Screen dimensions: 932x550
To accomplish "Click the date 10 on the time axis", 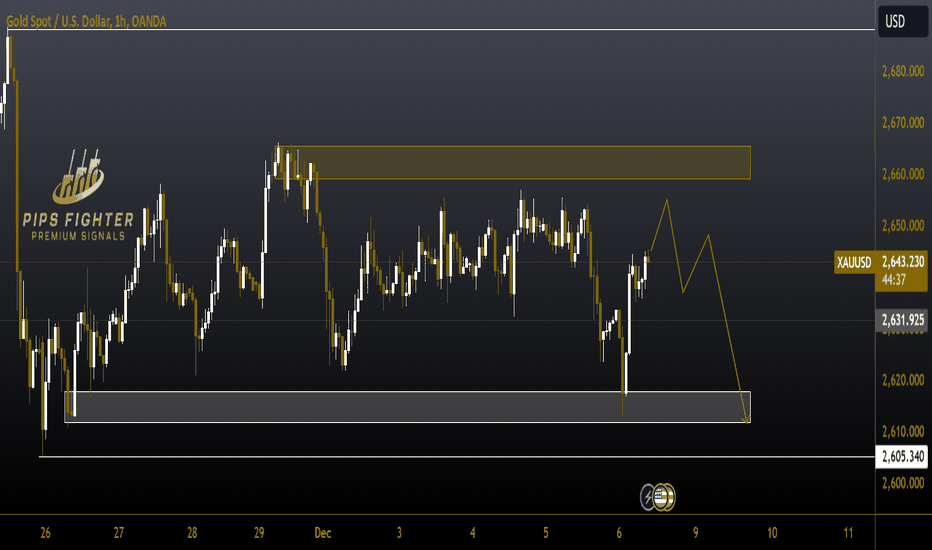I will pos(772,533).
